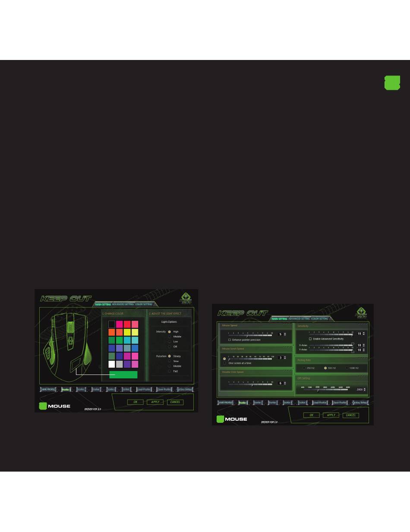Click Apply in the color palette window

click(155, 402)
